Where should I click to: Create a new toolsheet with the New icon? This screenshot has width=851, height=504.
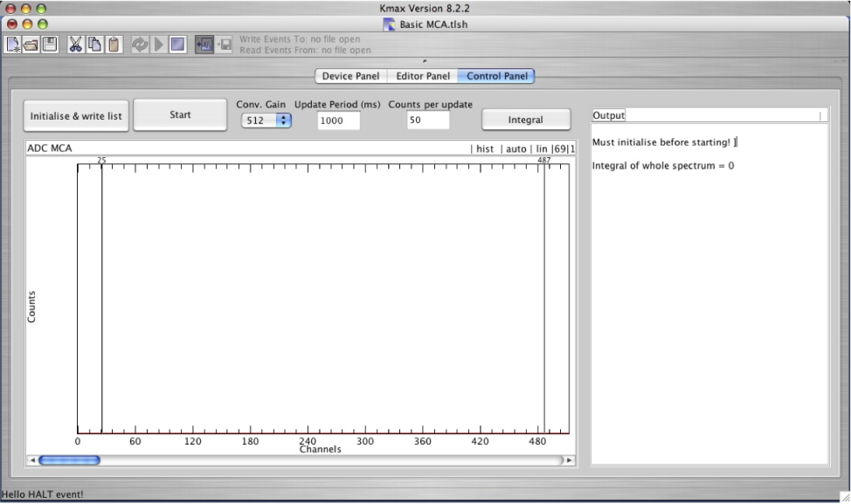click(x=13, y=45)
